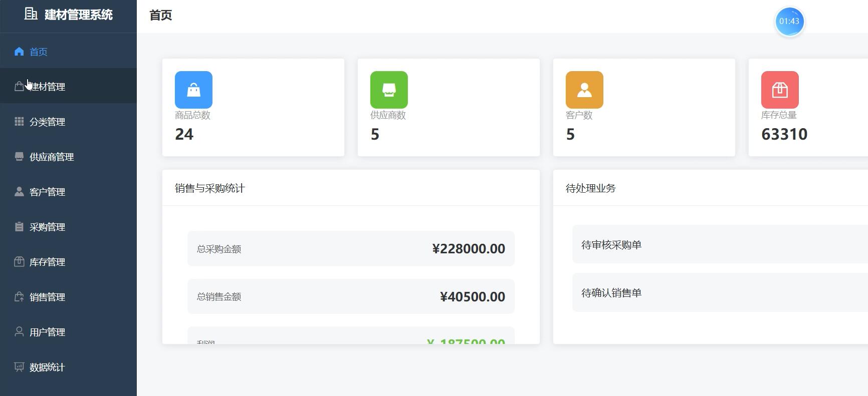Click the user outline icon next to 用户管理

point(19,332)
